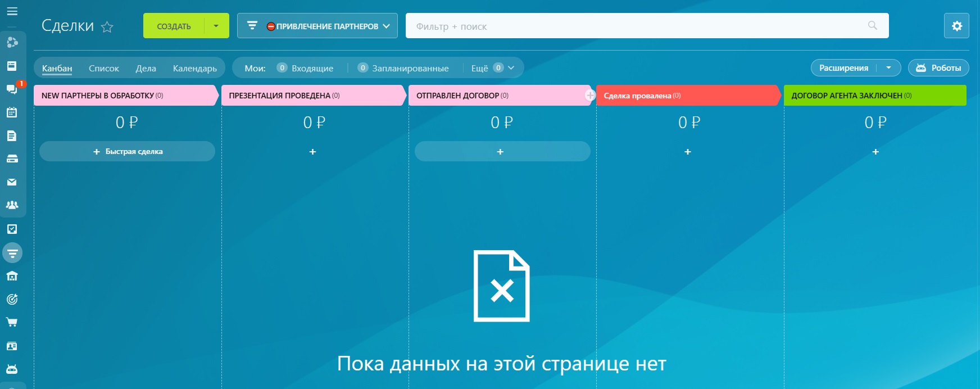Open the Расширения dropdown arrow
Viewport: 980px width, 389px height.
pos(888,68)
